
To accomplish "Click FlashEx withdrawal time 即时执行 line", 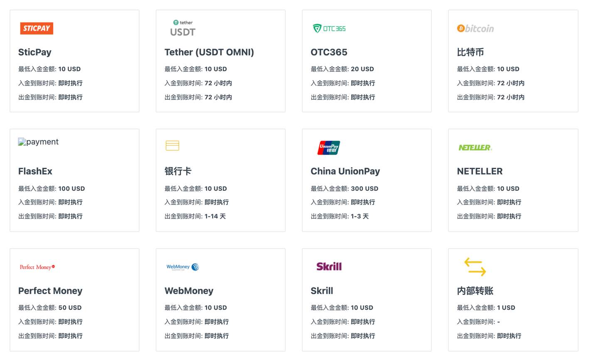I will (50, 216).
